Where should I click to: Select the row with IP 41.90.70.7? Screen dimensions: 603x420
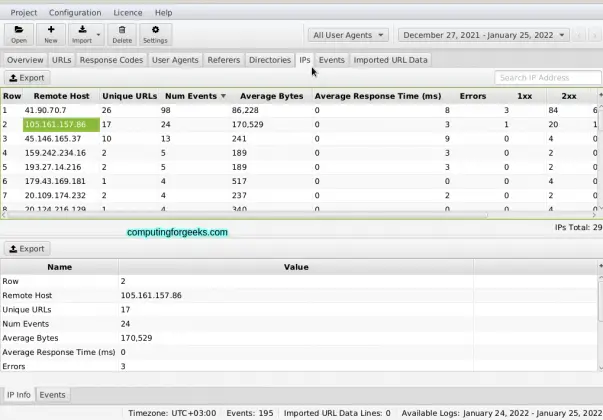[x=60, y=110]
